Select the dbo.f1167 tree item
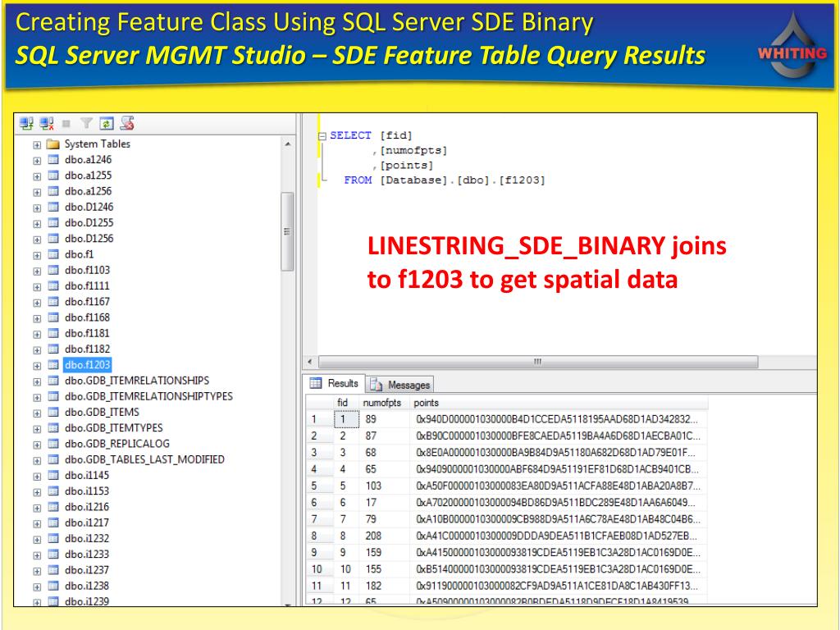The height and width of the screenshot is (630, 840). pos(87,302)
